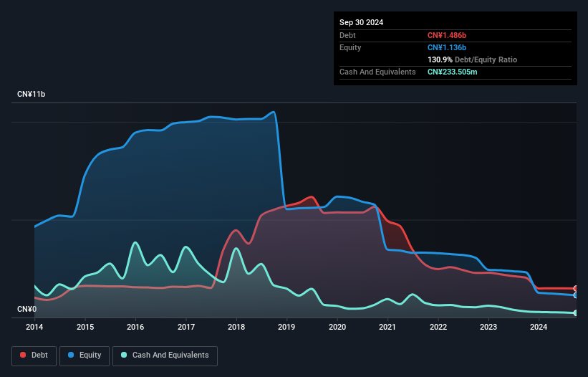Viewport: 588px width, 377px height.
Task: Click the CN¥233.505m cash value
Action: tap(452, 72)
